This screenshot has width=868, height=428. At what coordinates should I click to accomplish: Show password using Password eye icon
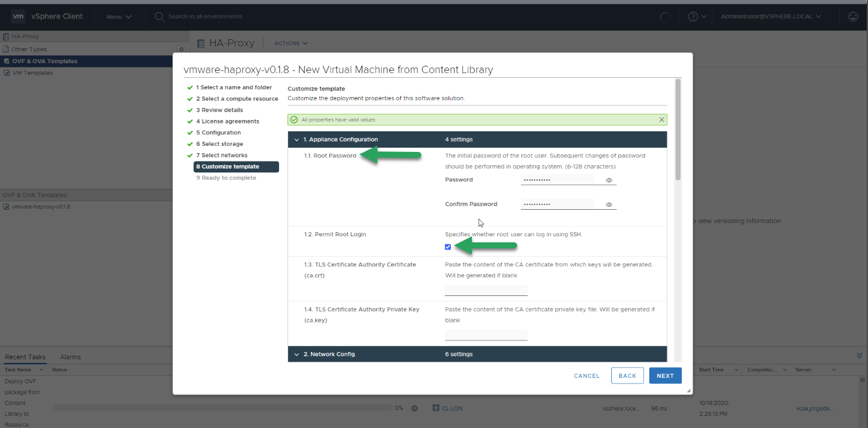[x=609, y=180]
